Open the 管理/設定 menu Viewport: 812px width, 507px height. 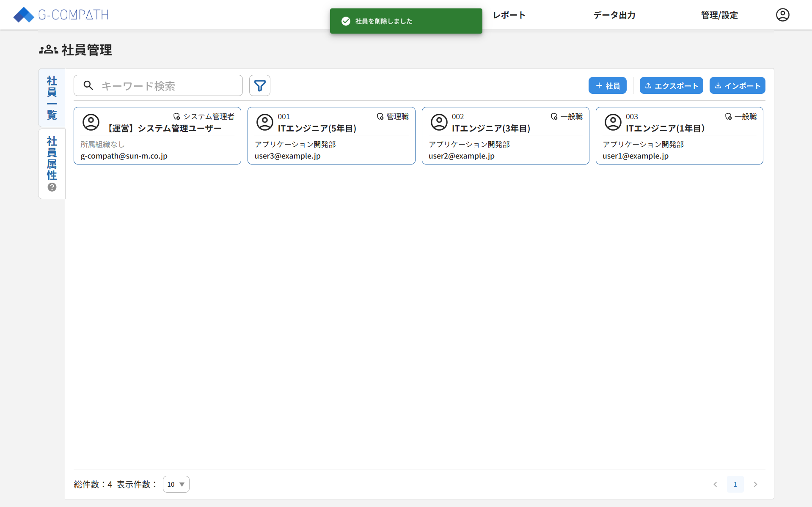pyautogui.click(x=718, y=15)
